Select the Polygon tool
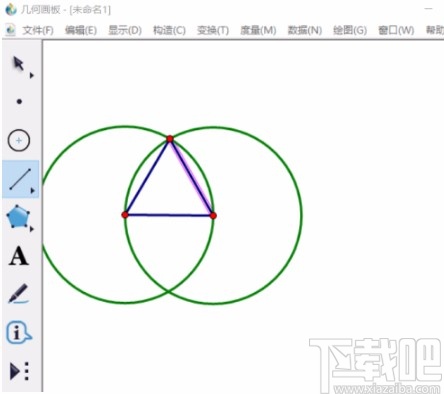The height and width of the screenshot is (394, 444). 18,217
